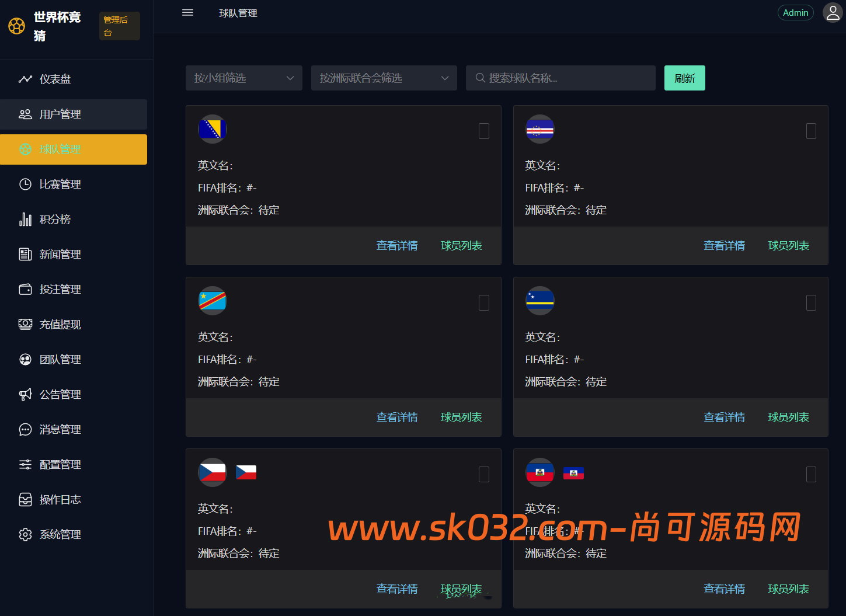The height and width of the screenshot is (616, 846).
Task: Open 比赛管理 menu item
Action: pos(74,184)
